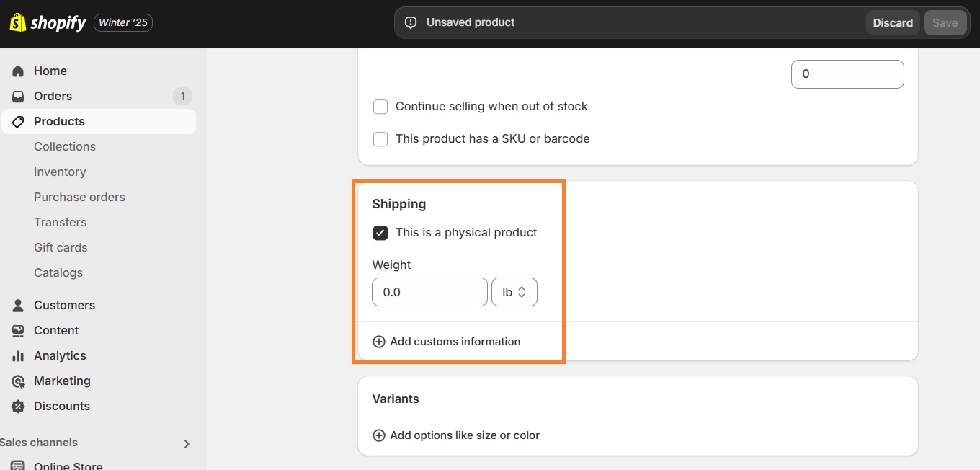The height and width of the screenshot is (470, 980).
Task: Click the Discard button
Action: coord(892,22)
